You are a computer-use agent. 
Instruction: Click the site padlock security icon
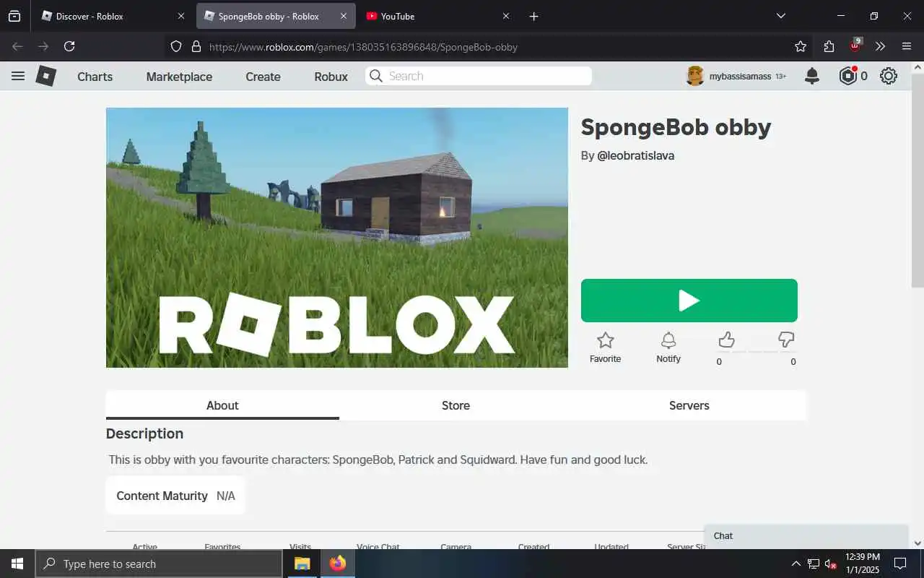coord(196,46)
